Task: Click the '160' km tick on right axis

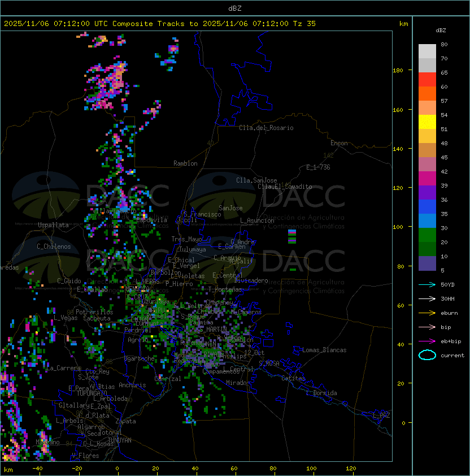Action: click(x=398, y=110)
